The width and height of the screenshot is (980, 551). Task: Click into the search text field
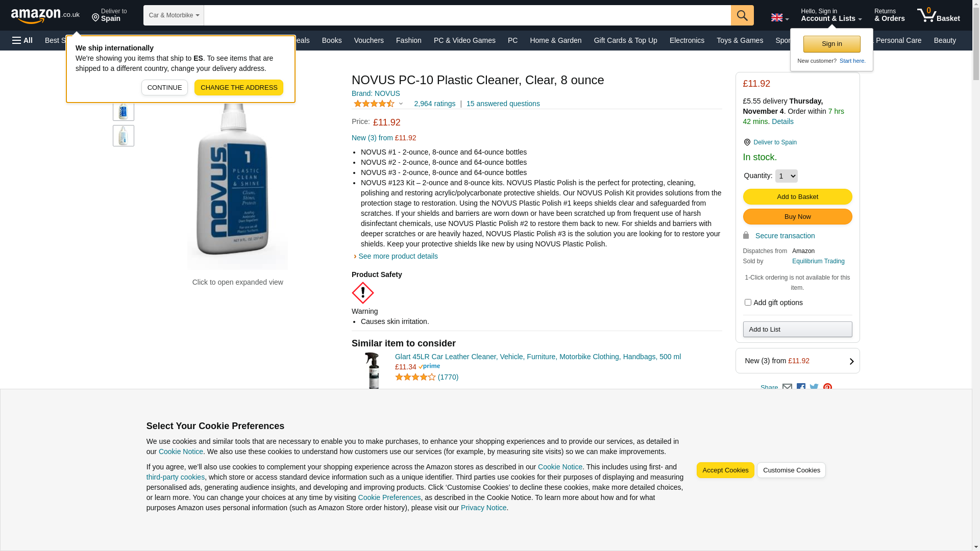467,15
